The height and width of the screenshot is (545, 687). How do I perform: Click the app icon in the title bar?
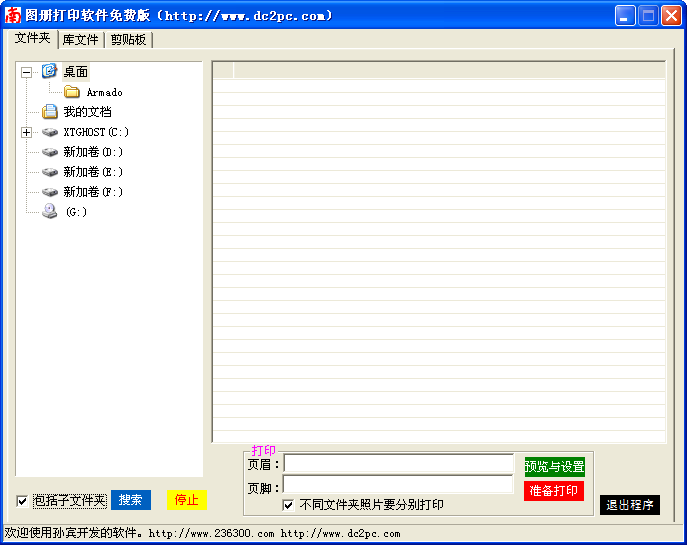coord(13,15)
